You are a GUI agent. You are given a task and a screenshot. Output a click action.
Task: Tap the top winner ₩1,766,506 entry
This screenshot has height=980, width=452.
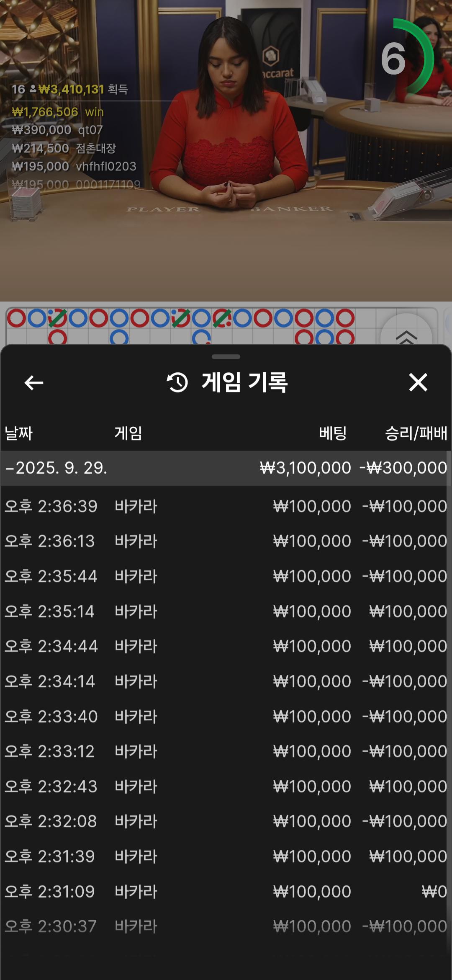[58, 112]
